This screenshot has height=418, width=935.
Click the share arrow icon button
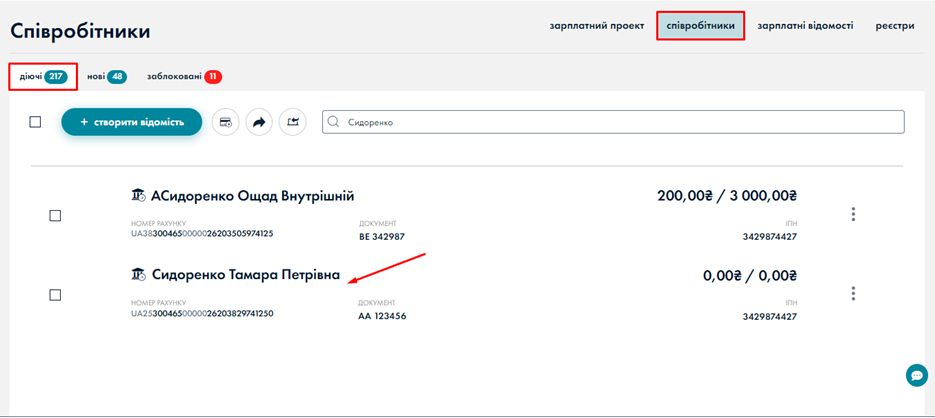[259, 122]
